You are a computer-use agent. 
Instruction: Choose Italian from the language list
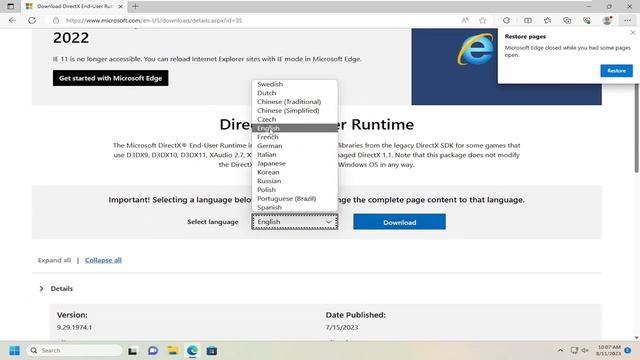click(x=294, y=155)
